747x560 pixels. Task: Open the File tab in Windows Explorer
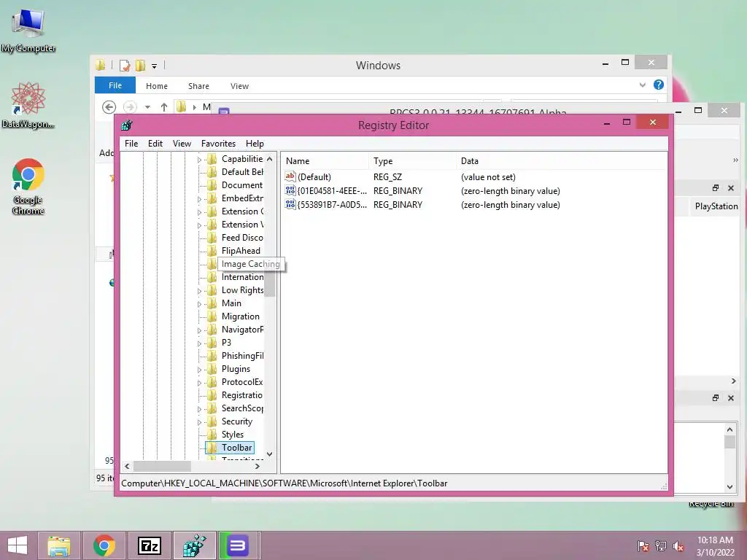115,85
